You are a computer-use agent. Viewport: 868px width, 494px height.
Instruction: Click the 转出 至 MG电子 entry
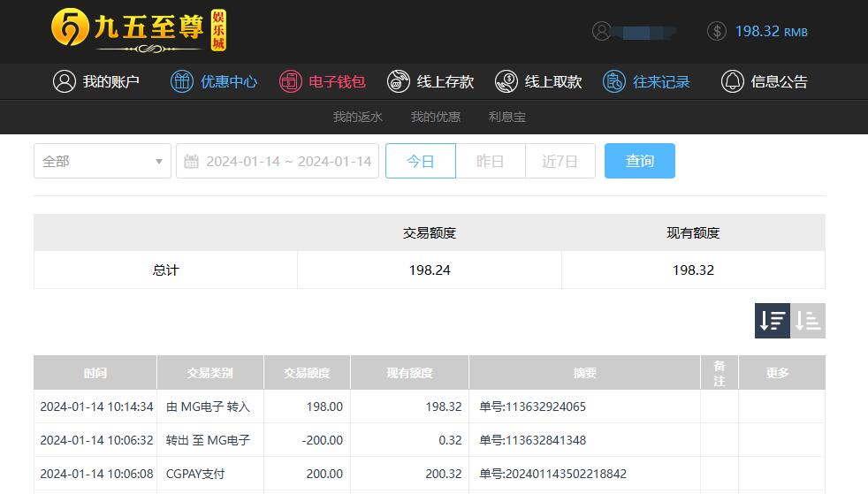[208, 440]
